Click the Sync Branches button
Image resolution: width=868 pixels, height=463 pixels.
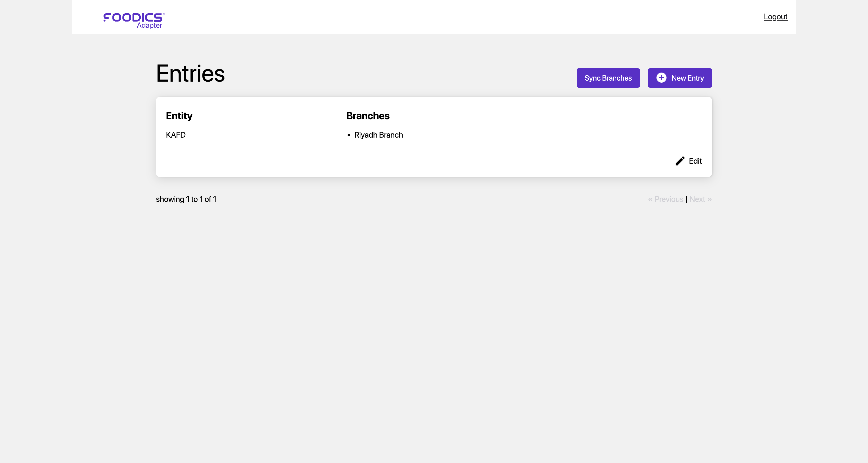click(x=608, y=78)
